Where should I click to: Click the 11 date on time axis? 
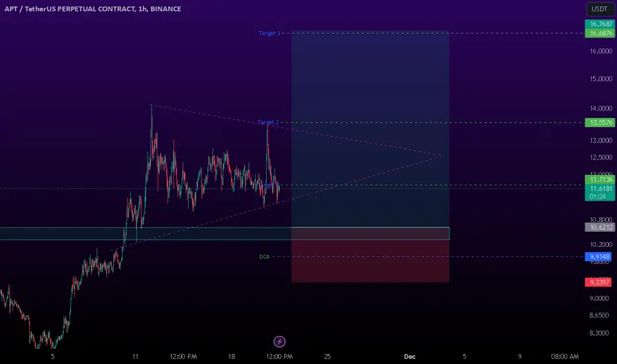click(135, 357)
